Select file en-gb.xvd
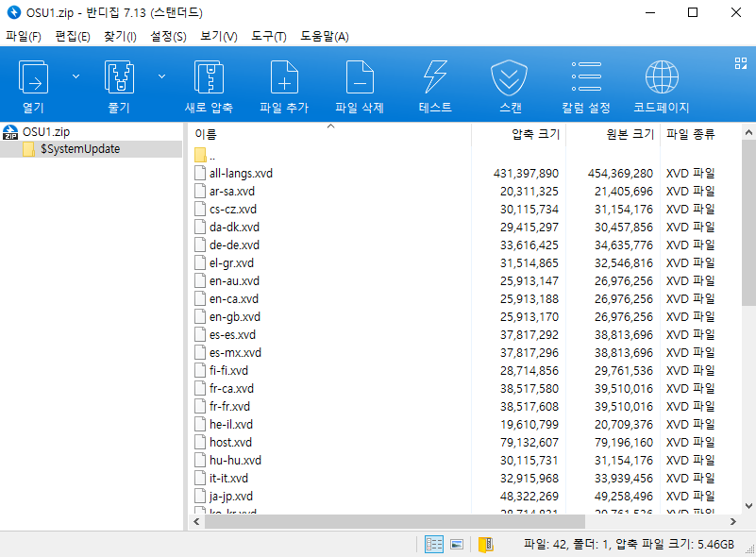 point(235,317)
